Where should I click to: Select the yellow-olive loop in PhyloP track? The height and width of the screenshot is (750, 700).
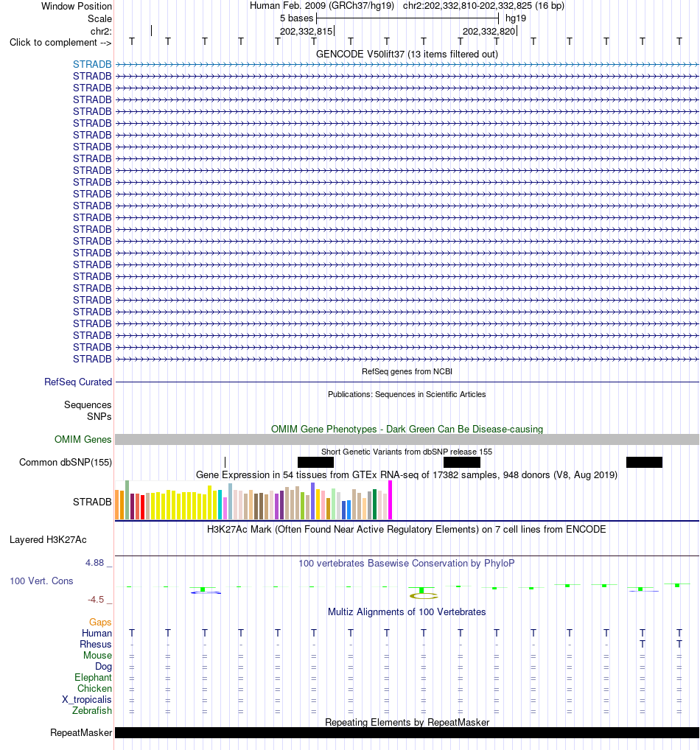tap(424, 596)
